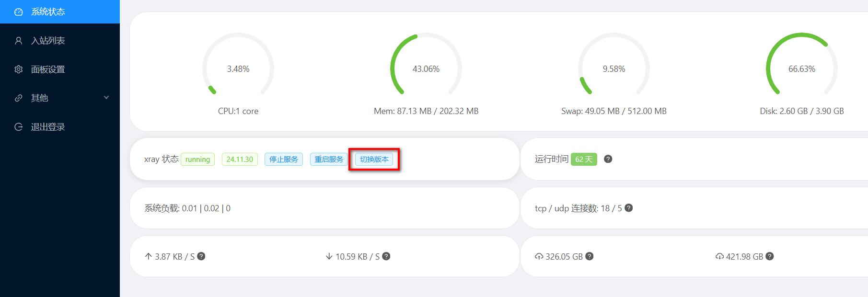The height and width of the screenshot is (297, 868).
Task: Click the cloud upload icon before 326.05 GB
Action: [x=539, y=256]
